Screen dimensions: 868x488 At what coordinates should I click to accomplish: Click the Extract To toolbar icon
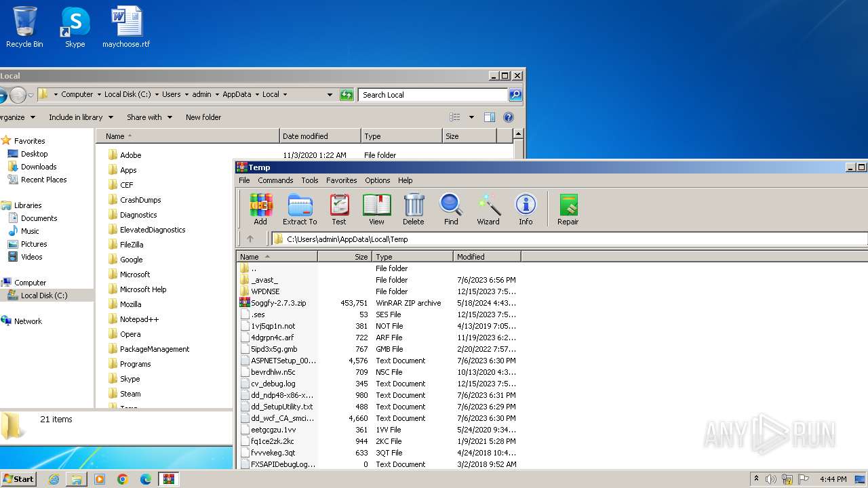point(300,209)
